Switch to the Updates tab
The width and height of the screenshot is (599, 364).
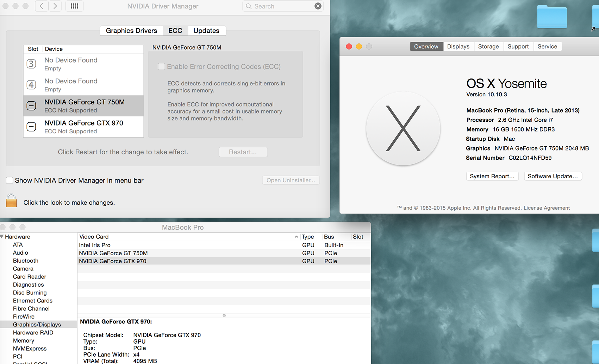point(206,31)
